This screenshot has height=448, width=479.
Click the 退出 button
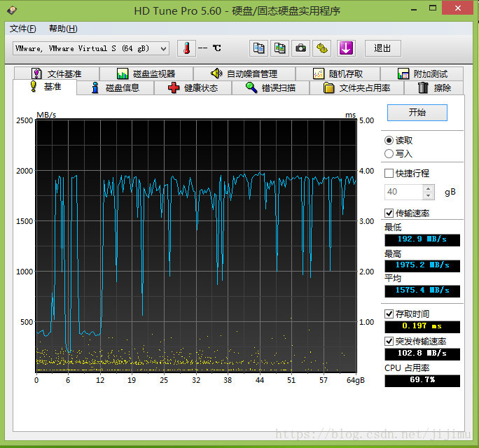point(383,48)
